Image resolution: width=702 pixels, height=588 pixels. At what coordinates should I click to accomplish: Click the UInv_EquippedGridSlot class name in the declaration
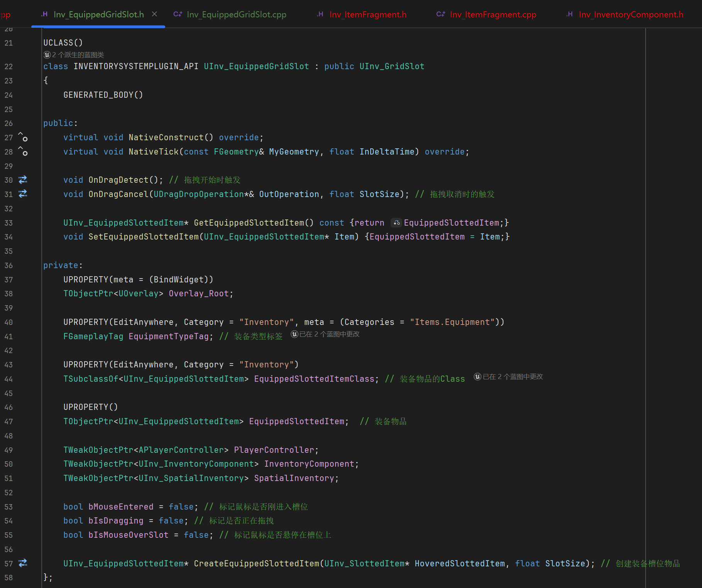(x=256, y=66)
